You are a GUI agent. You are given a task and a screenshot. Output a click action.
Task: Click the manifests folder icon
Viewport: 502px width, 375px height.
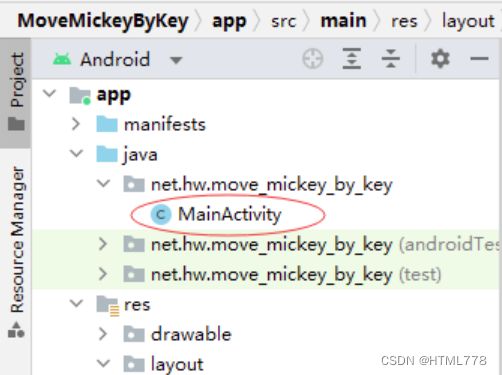pos(107,124)
